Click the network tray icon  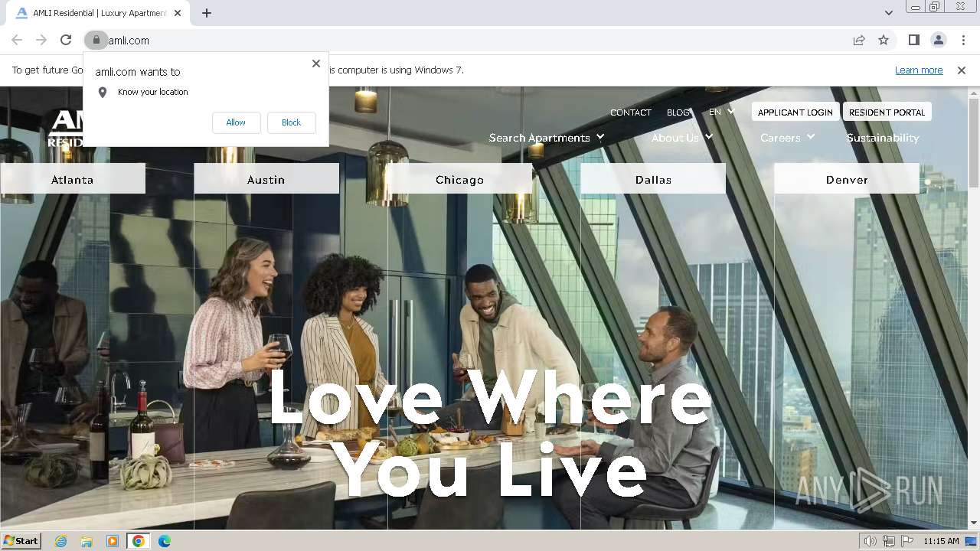click(889, 541)
